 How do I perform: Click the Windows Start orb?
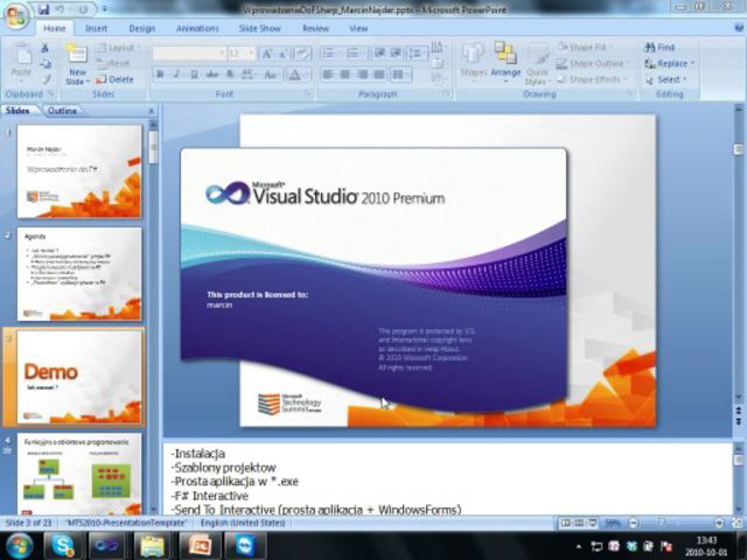[19, 545]
